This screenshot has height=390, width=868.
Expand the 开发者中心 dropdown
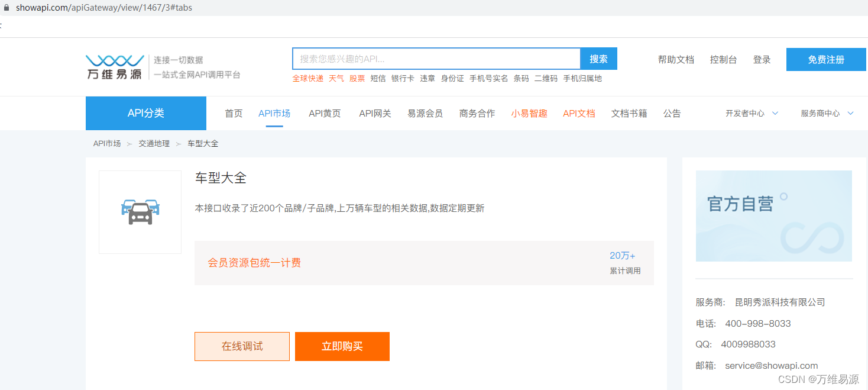coord(752,113)
